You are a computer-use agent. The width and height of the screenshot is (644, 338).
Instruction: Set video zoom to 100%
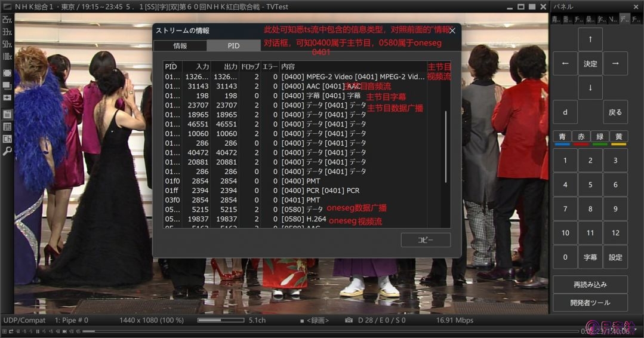coord(7,57)
